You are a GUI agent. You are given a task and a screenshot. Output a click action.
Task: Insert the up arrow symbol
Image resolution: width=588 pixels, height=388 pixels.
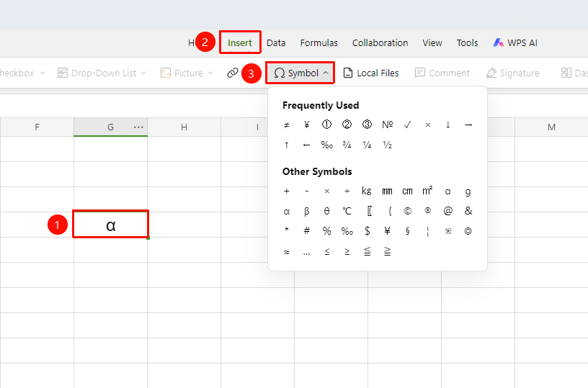tap(287, 145)
